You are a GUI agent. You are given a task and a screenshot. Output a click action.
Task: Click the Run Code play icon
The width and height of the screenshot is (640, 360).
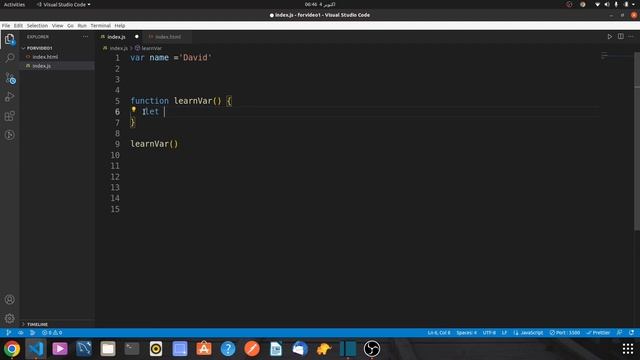[609, 37]
